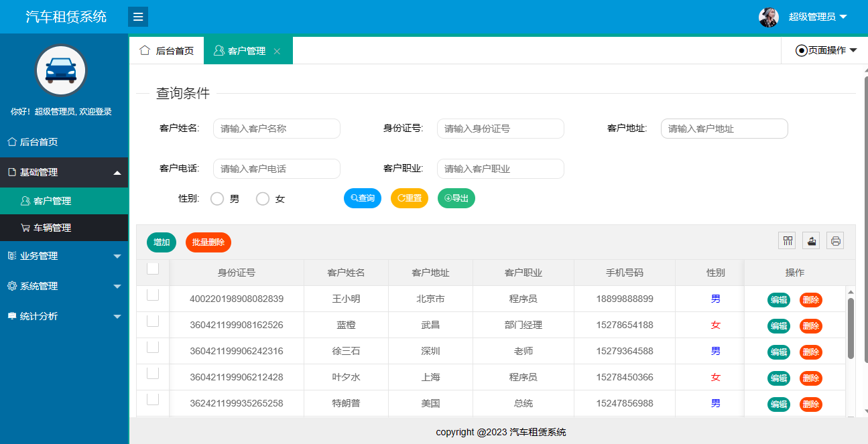The height and width of the screenshot is (444, 868).
Task: Check the select-all header checkbox
Action: pos(153,269)
